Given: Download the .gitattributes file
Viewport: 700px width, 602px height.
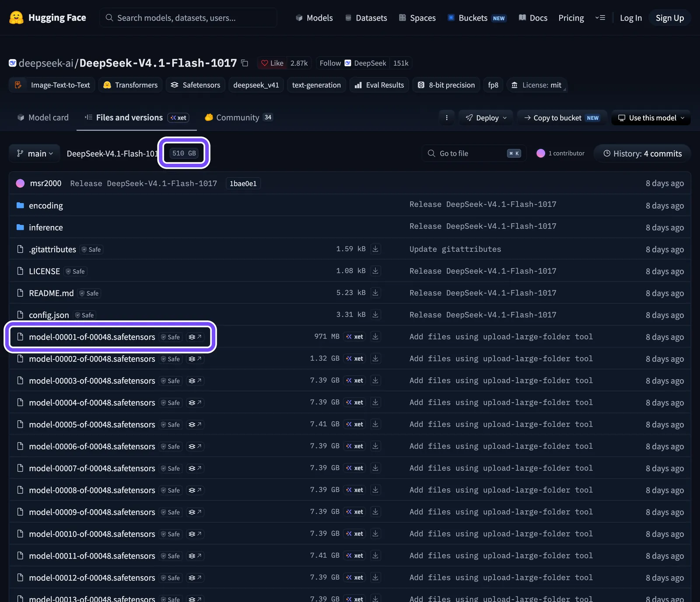Looking at the screenshot, I should [x=375, y=249].
